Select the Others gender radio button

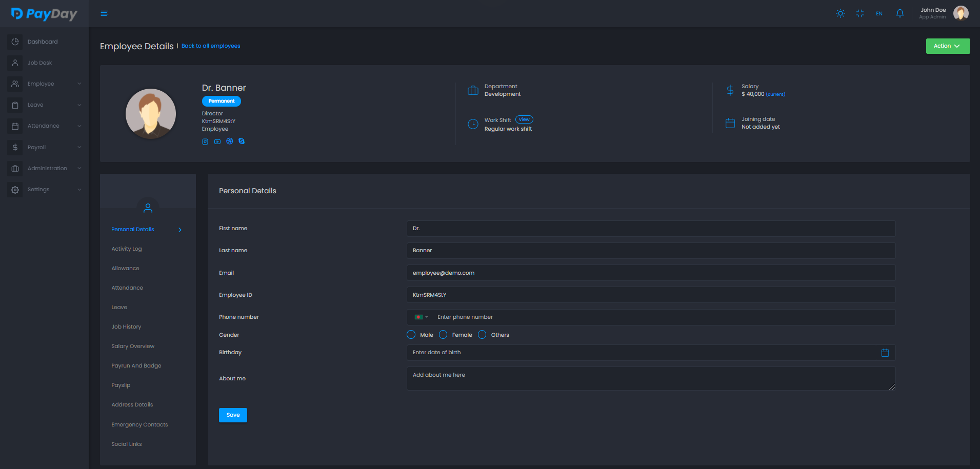coord(482,335)
